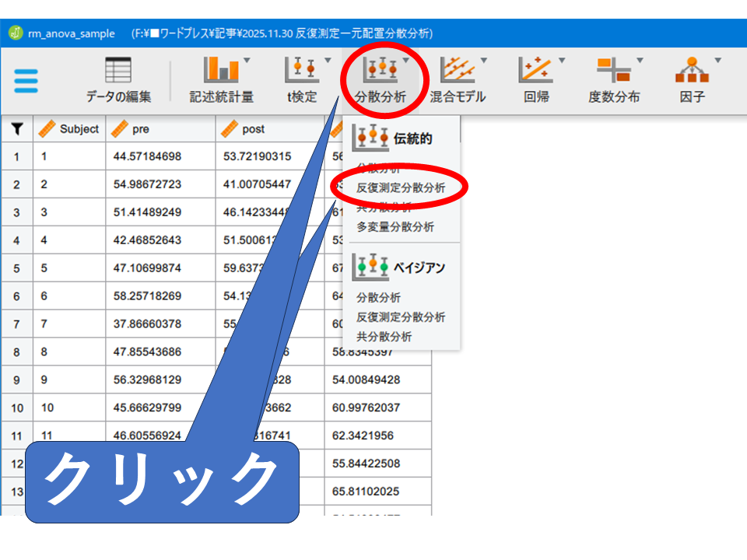Select the 回帰 regression icon
The image size is (747, 560).
[535, 71]
